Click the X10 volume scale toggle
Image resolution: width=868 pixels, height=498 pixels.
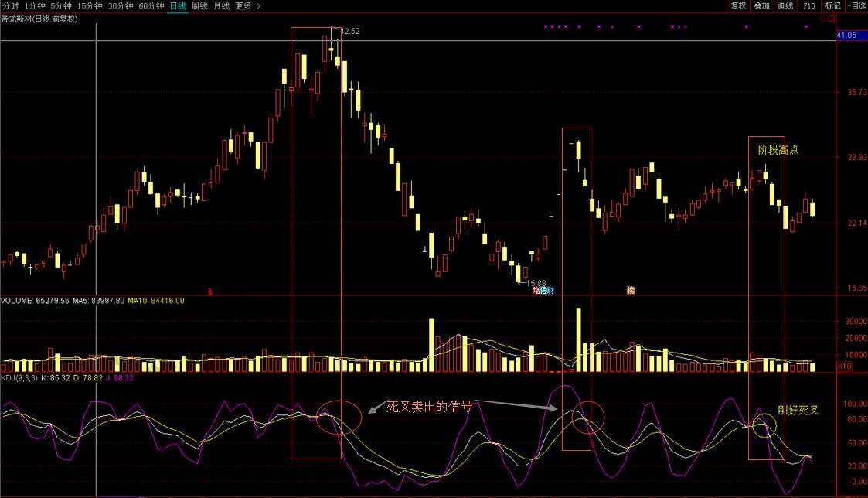coord(845,366)
